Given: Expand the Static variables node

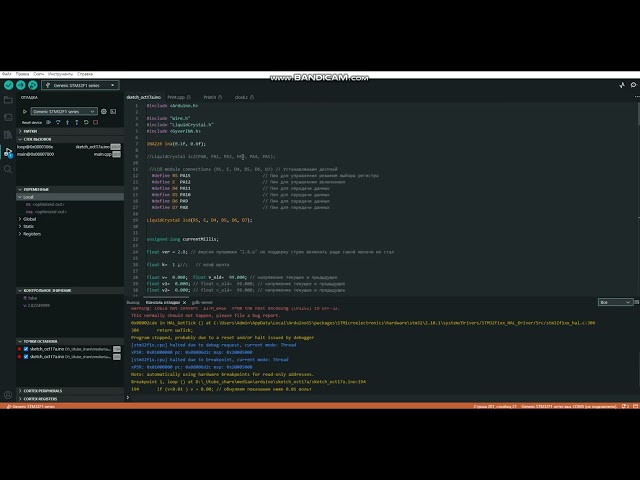Looking at the screenshot, I should click(x=70, y=227).
